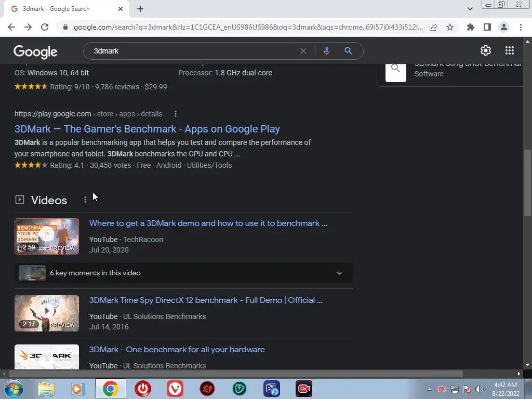The height and width of the screenshot is (399, 532).
Task: Bookmark this page with the star
Action: point(450,27)
